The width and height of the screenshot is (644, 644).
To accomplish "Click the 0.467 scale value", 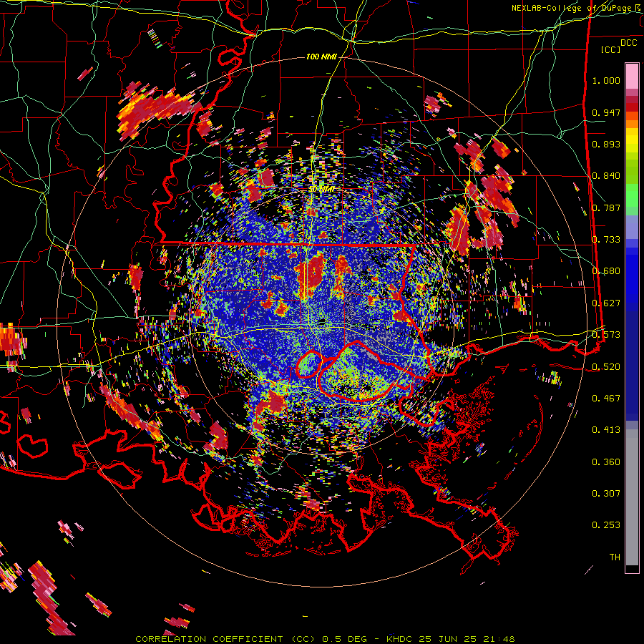I will 606,399.
